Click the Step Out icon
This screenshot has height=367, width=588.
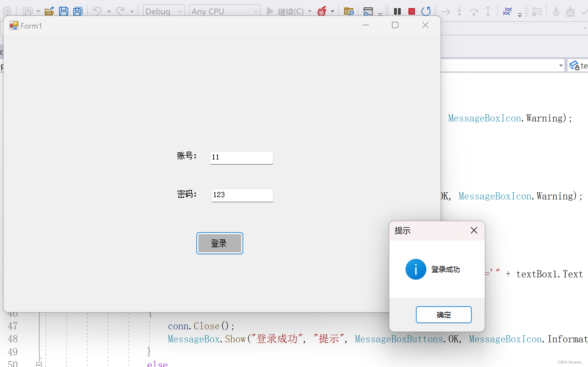(488, 11)
